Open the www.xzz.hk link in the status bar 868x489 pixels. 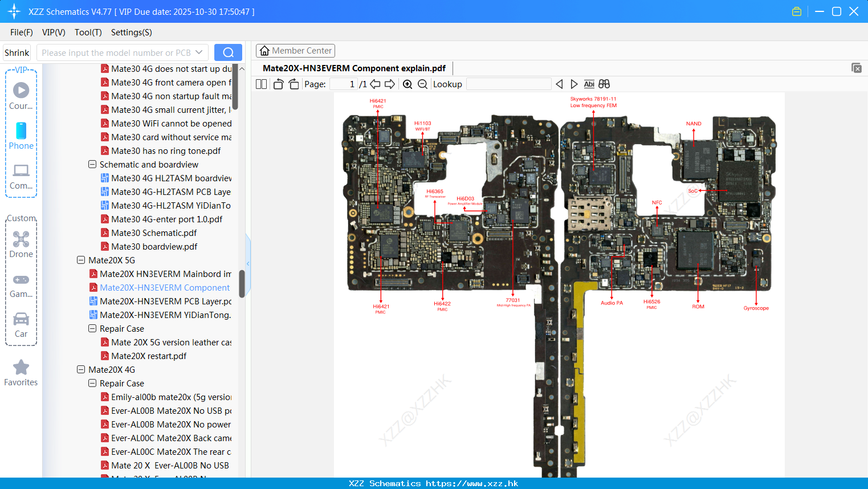472,483
